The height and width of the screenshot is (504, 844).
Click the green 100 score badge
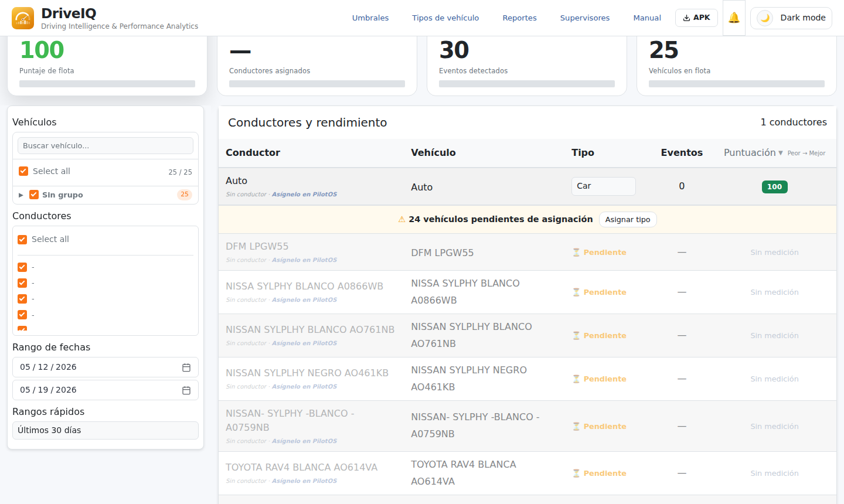coord(775,187)
